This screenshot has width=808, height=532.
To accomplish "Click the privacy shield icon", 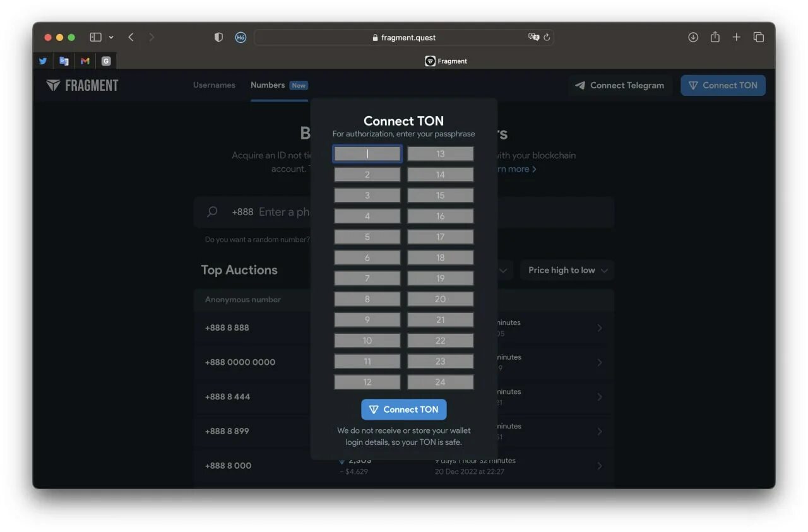I will [218, 37].
